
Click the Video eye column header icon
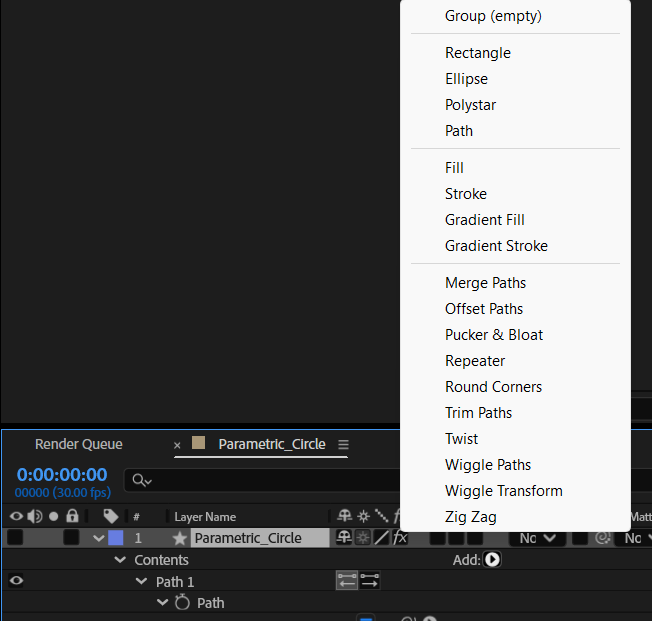(16, 516)
